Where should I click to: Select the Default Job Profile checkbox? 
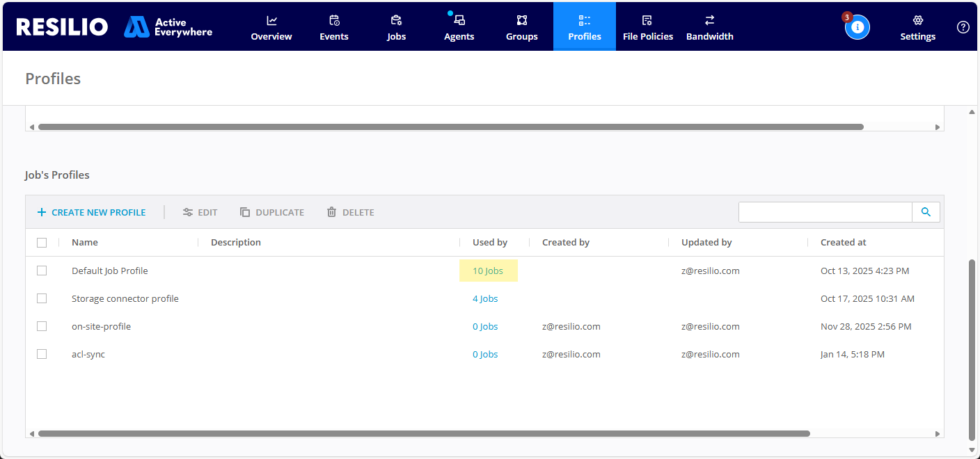tap(42, 271)
